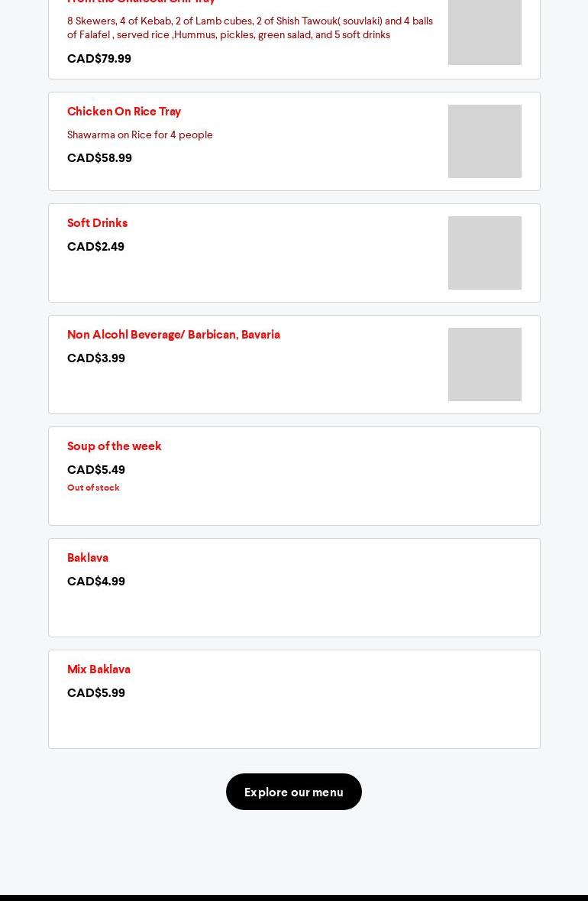Select the Soft Drinks menu item title
588x901 pixels.
click(97, 223)
